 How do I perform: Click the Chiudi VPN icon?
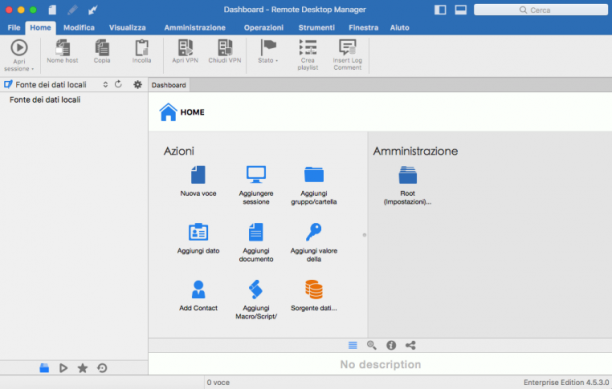tap(225, 48)
